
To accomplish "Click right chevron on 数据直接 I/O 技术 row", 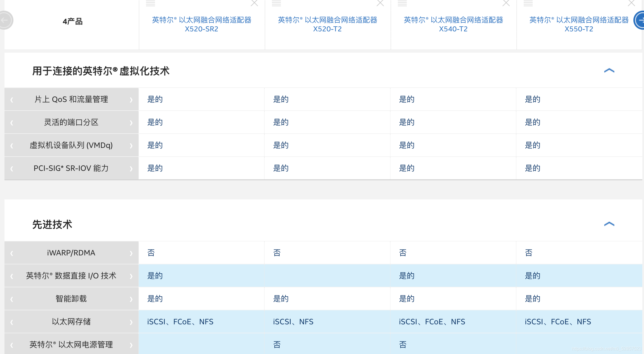I will [x=131, y=276].
